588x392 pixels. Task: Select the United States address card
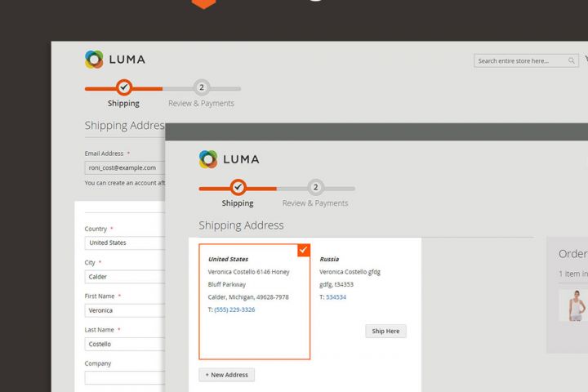pyautogui.click(x=254, y=301)
